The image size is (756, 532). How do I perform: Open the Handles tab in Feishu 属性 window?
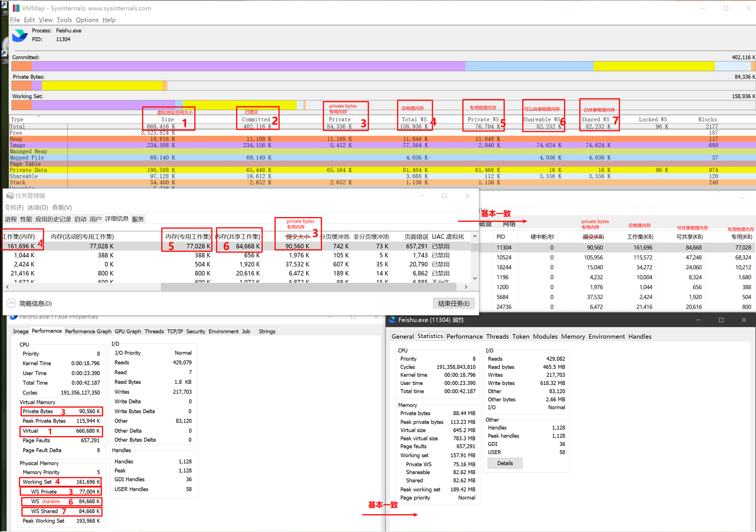[640, 336]
